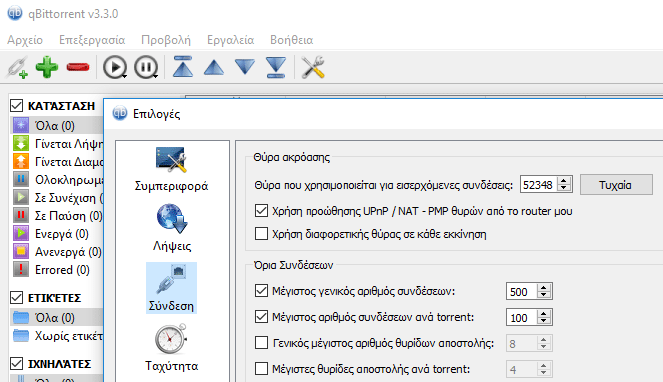Screen dimensions: 663x382
Task: Enable Μέγιστες θυρίδες αποστολής ανά torrent
Action: coord(261,368)
